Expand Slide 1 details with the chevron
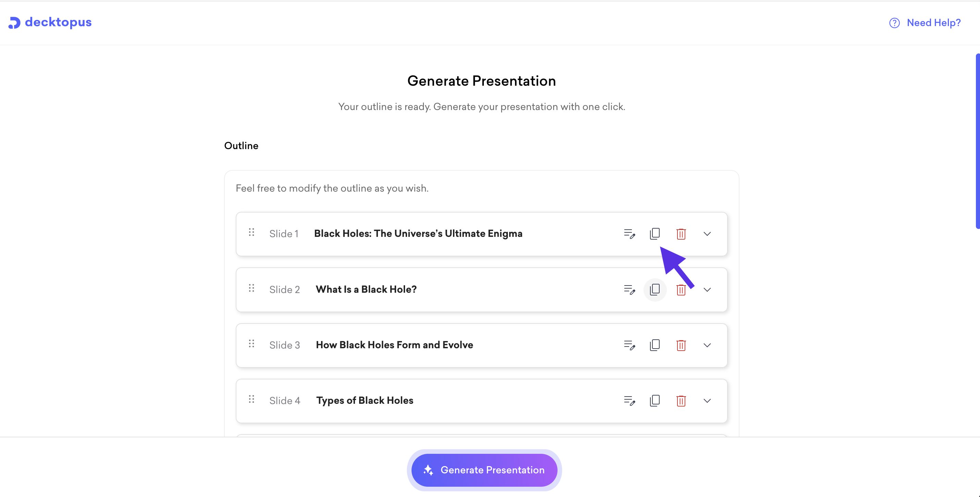The image size is (980, 497). tap(707, 234)
